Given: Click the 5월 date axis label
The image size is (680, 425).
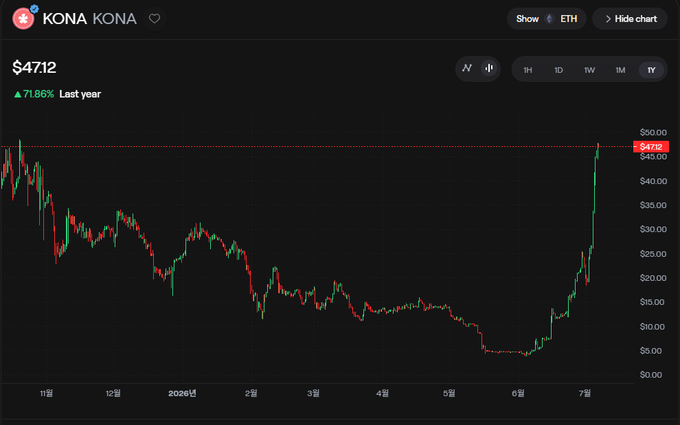Looking at the screenshot, I should click(x=449, y=393).
